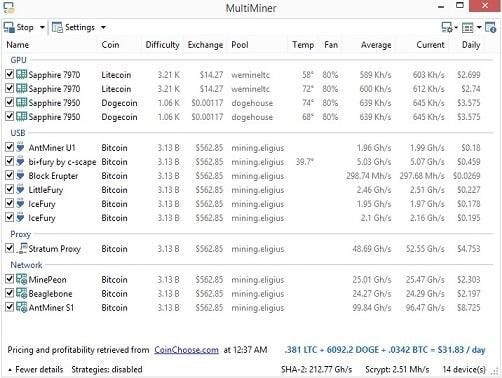Click the Block Erupter USB device icon

(21, 175)
